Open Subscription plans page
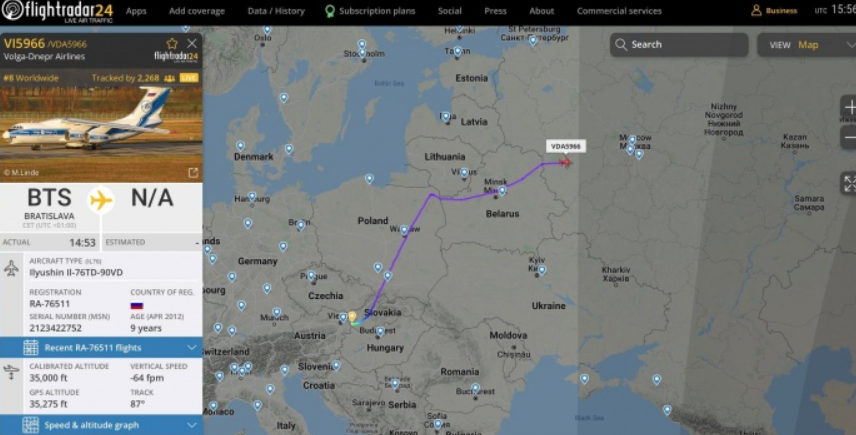 (370, 11)
